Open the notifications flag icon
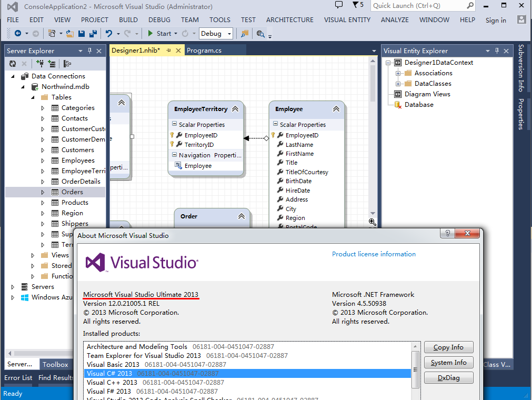 click(x=355, y=5)
